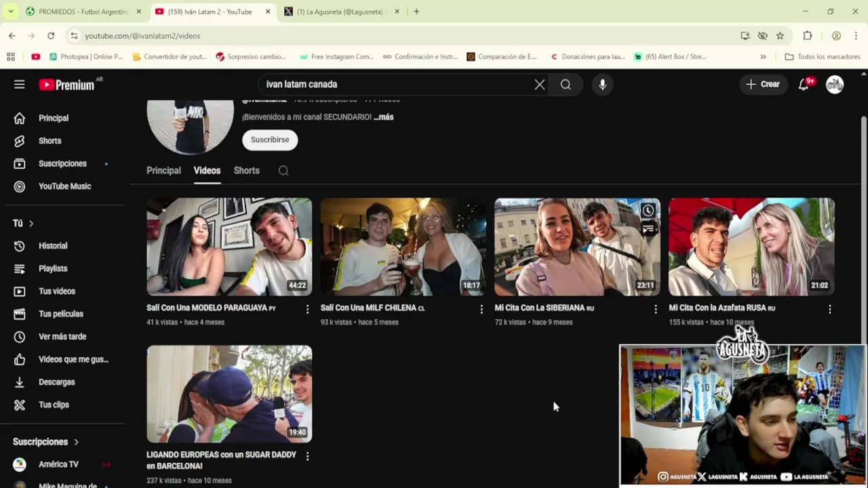The image size is (868, 488).
Task: Open SIBERIANA video thumbnail
Action: [x=577, y=247]
